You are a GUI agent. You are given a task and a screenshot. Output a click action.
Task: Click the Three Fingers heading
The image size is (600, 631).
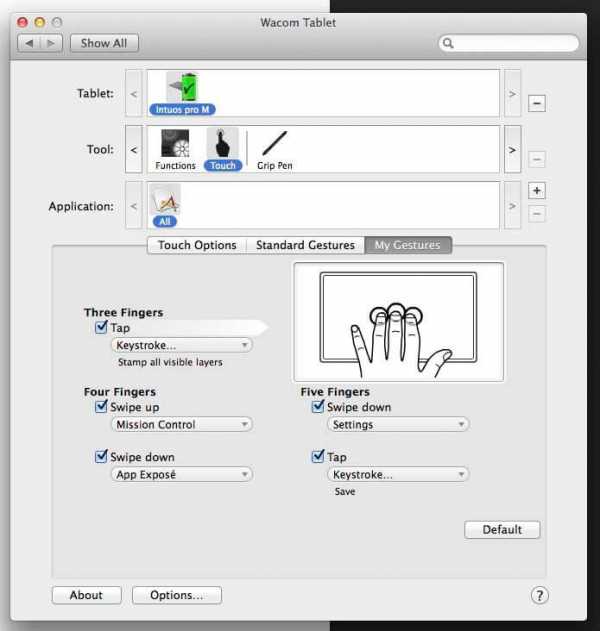(124, 312)
